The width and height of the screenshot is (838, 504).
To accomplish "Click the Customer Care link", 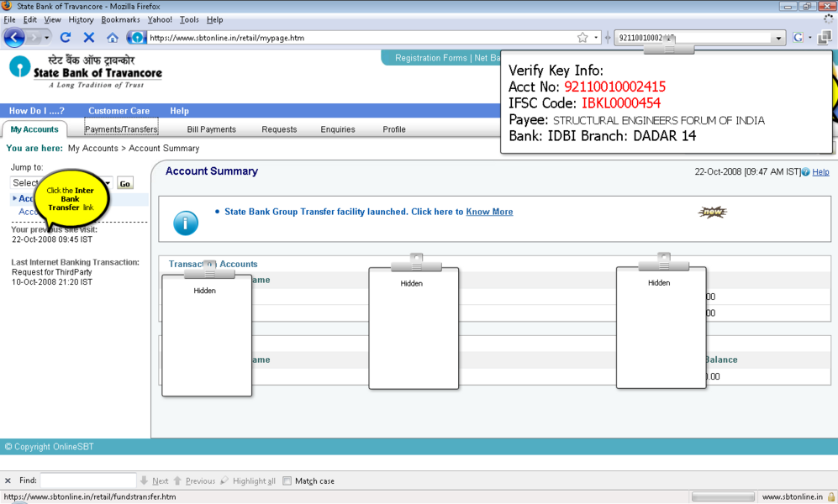I will click(x=119, y=111).
